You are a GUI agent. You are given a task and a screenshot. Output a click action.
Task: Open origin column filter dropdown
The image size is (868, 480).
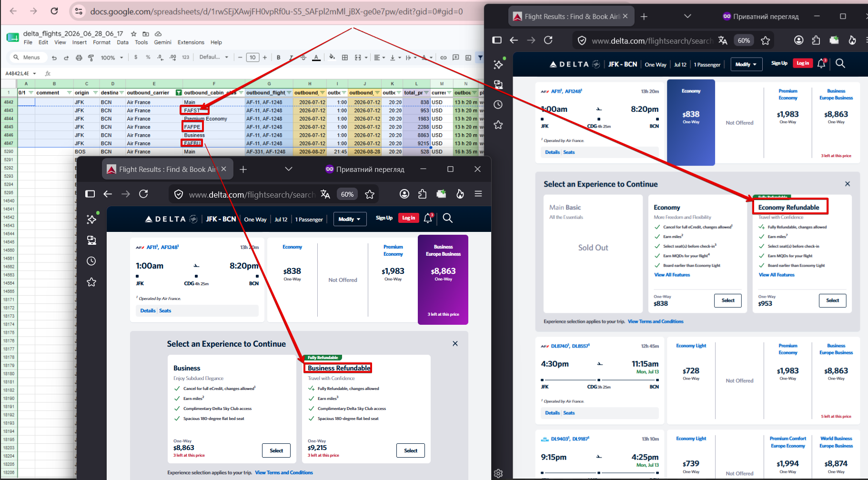click(95, 92)
